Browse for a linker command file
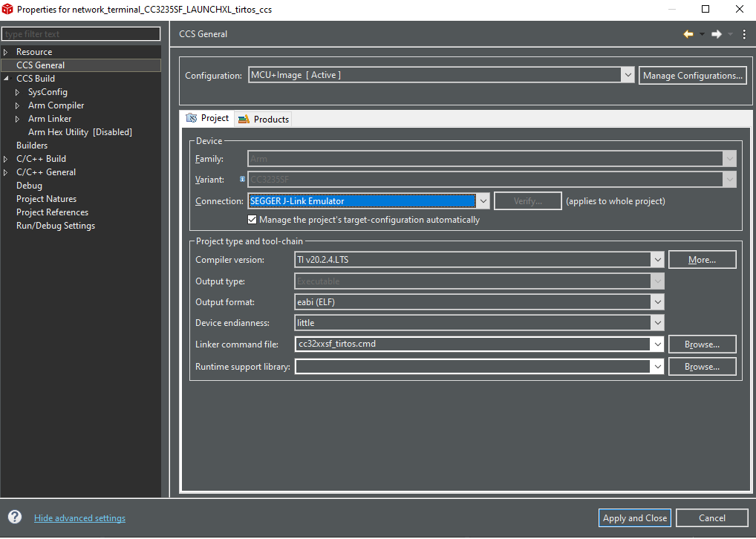Image resolution: width=756 pixels, height=539 pixels. pos(702,344)
